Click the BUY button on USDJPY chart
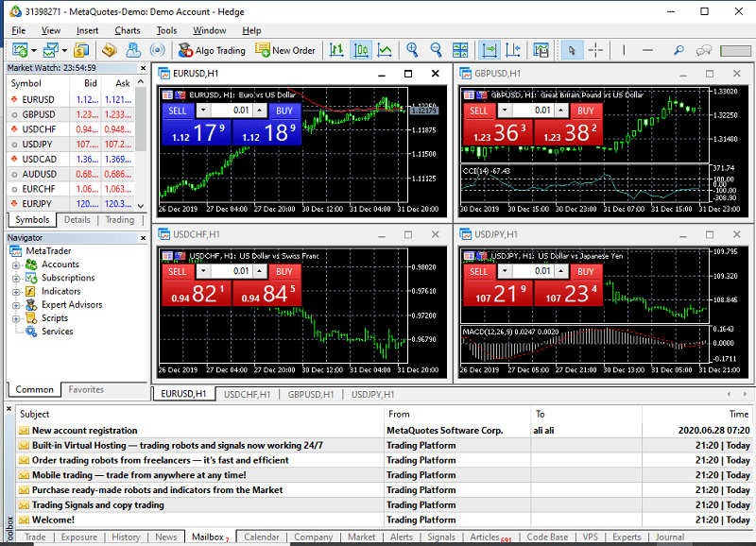756x546 pixels. click(586, 272)
